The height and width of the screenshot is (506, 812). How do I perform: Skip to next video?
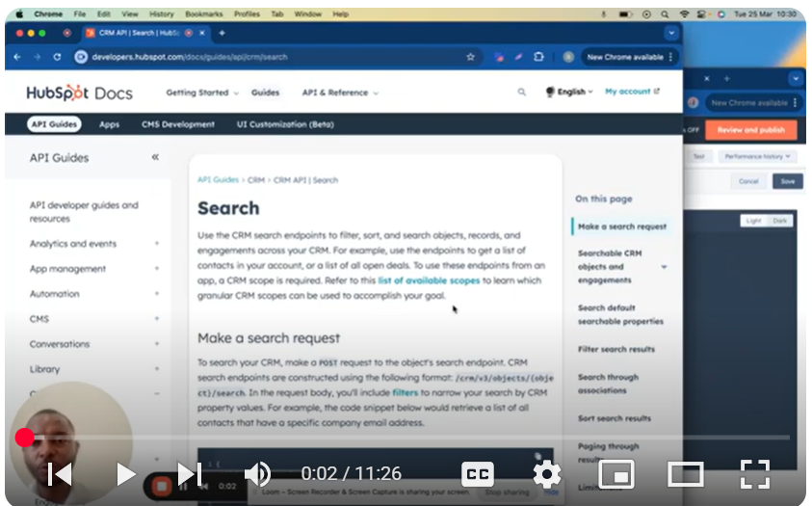click(190, 474)
